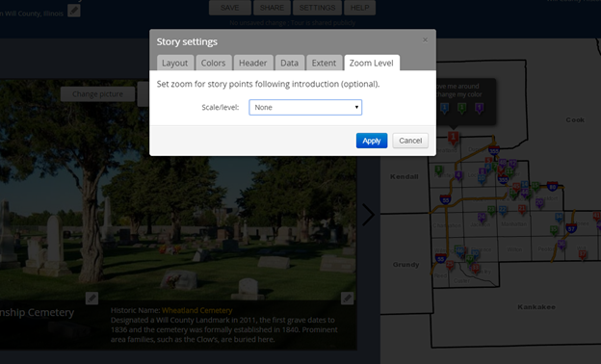
Task: Edit the subtitle with pencil icon near Will County
Action: 74,11
